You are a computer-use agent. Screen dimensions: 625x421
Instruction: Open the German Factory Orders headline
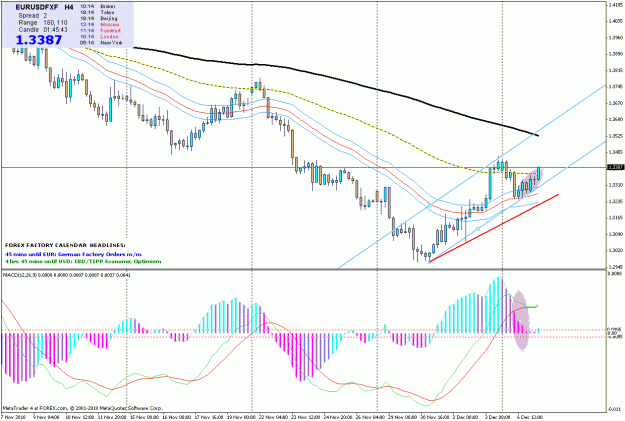tap(73, 254)
